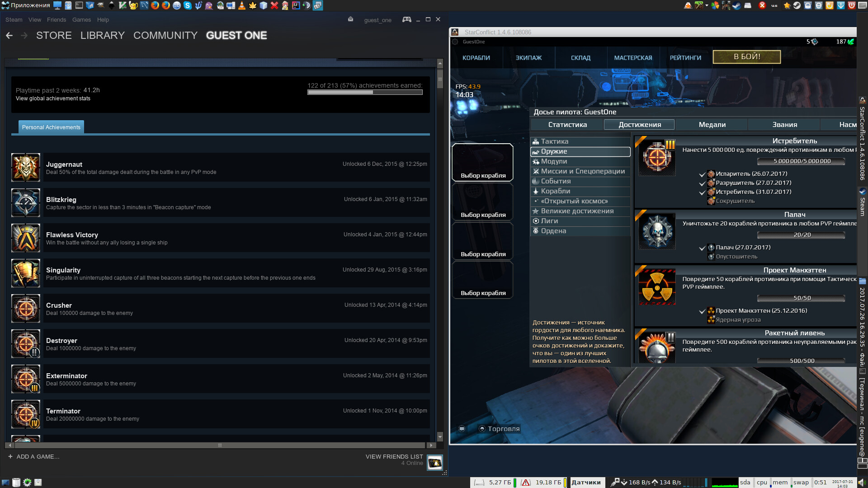The height and width of the screenshot is (488, 868).
Task: Click the Terminator achievement badge icon
Action: [x=26, y=414]
